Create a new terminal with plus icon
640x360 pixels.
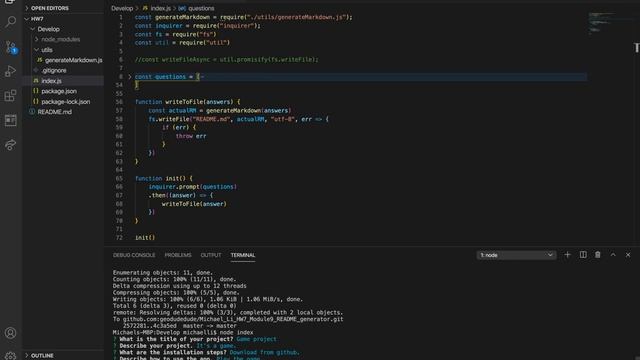pyautogui.click(x=567, y=255)
